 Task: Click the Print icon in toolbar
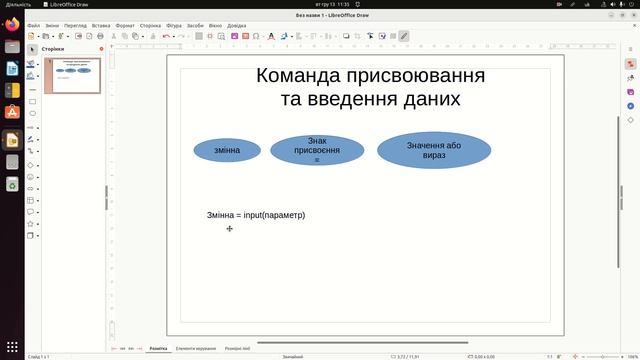pyautogui.click(x=100, y=36)
